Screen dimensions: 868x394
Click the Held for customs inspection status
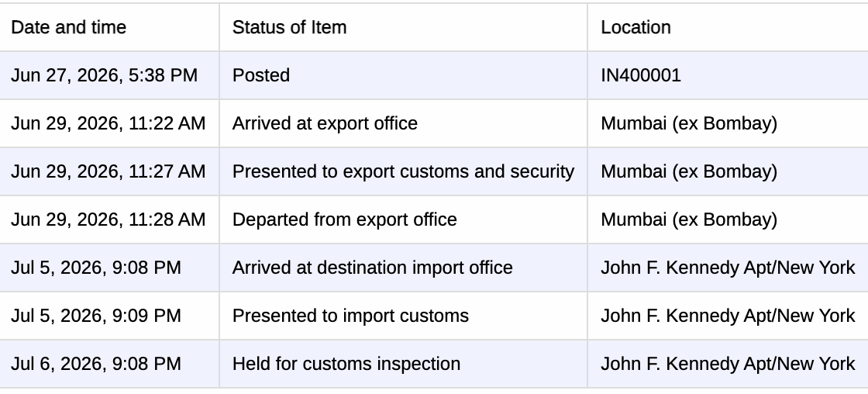(346, 364)
